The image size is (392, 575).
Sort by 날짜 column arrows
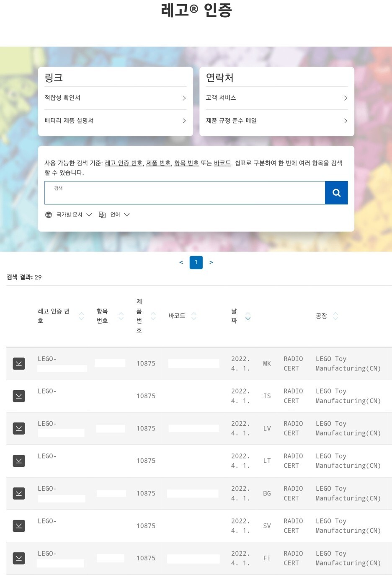pos(248,316)
